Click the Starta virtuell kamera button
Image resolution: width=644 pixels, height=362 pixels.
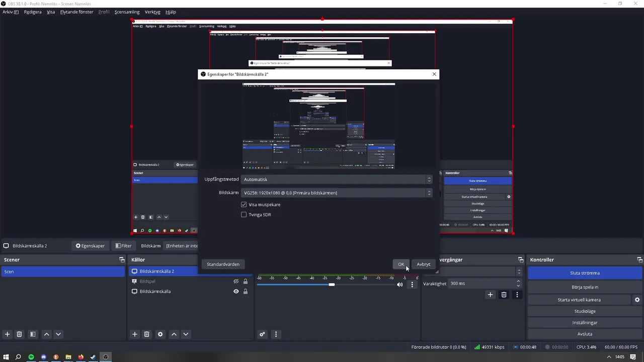579,300
